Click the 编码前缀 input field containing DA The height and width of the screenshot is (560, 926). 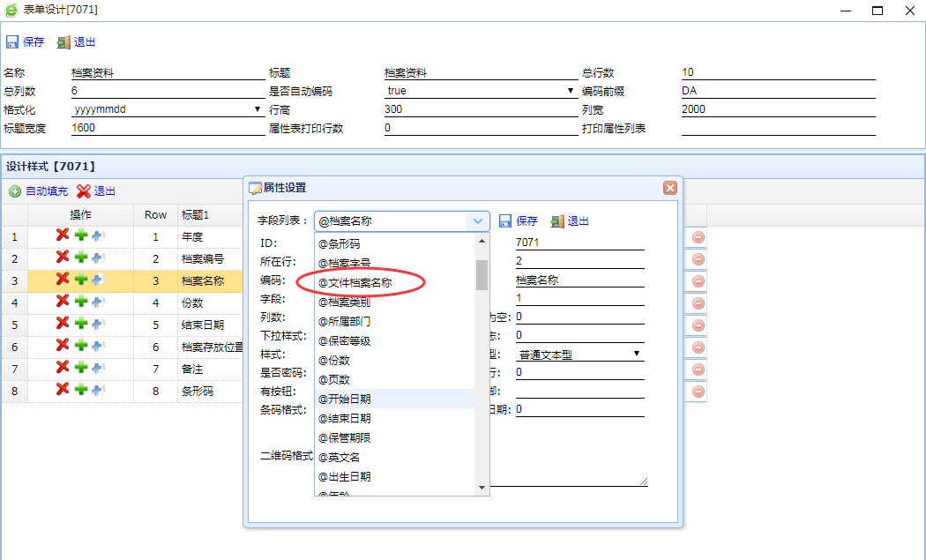776,91
